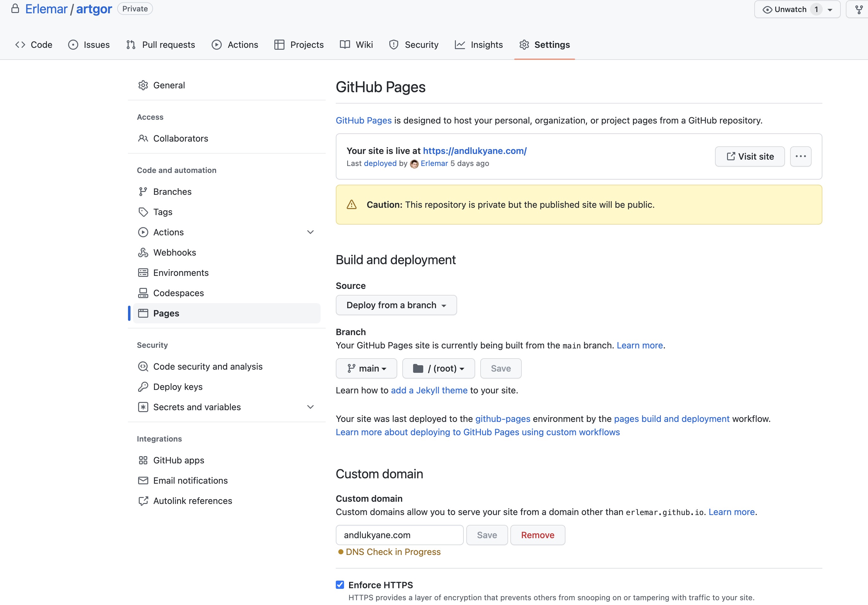Viewport: 868px width, 605px height.
Task: Click the fork icon in the header
Action: [858, 10]
